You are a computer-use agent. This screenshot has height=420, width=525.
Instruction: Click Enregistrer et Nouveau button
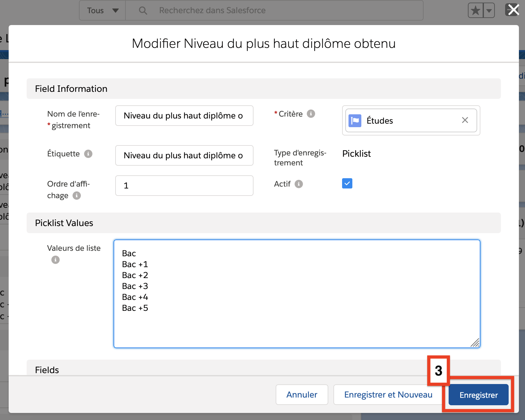pyautogui.click(x=388, y=395)
